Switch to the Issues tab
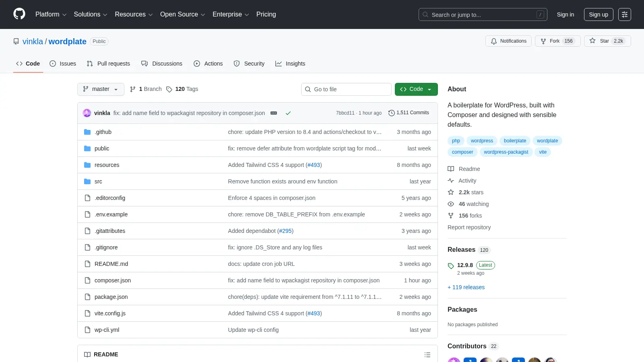644x362 pixels. coord(63,64)
